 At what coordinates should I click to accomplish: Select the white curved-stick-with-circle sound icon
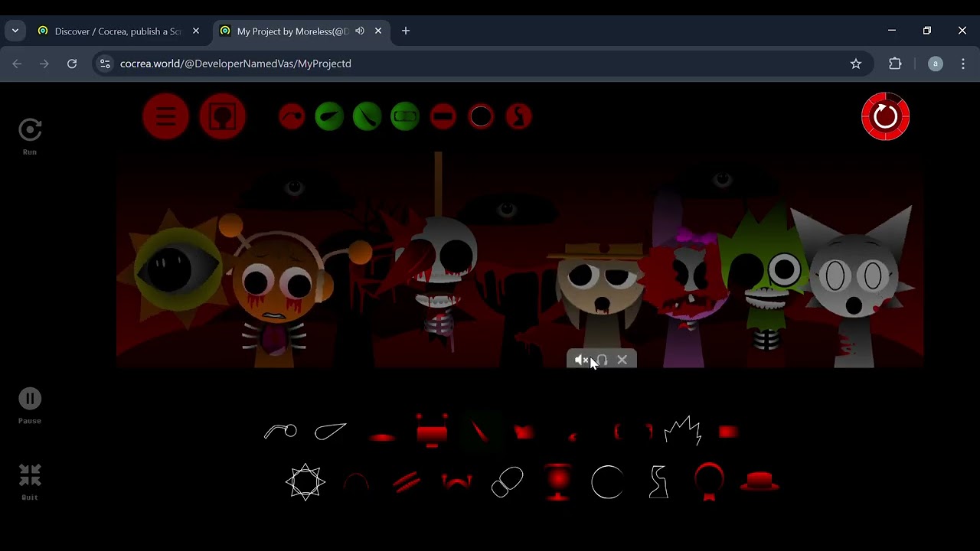[280, 432]
